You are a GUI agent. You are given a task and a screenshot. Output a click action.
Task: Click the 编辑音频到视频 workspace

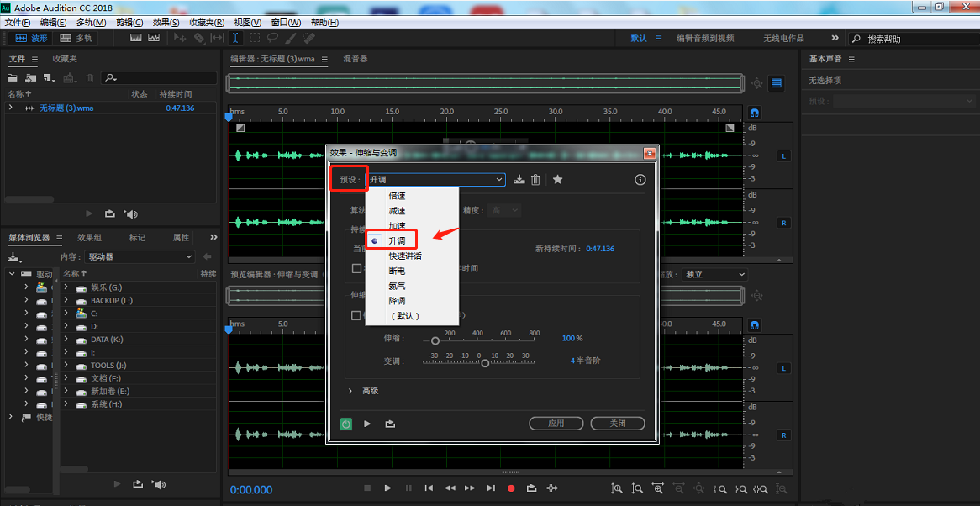[706, 38]
